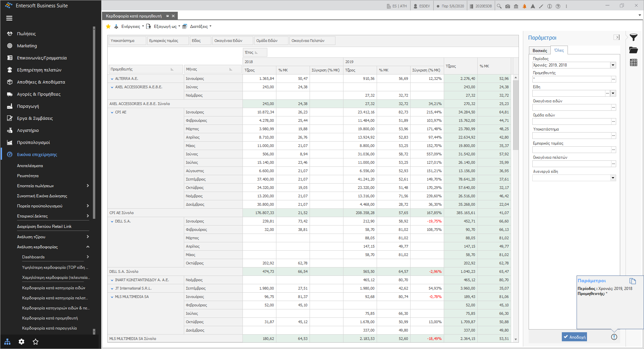Viewport: 644px width, 349px height.
Task: Collapse the Ανάλυση κερδοφορίας menu section
Action: click(x=88, y=247)
